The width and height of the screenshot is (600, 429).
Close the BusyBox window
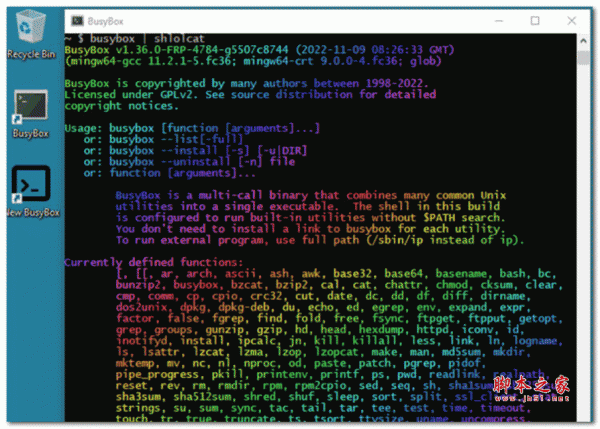[571, 21]
